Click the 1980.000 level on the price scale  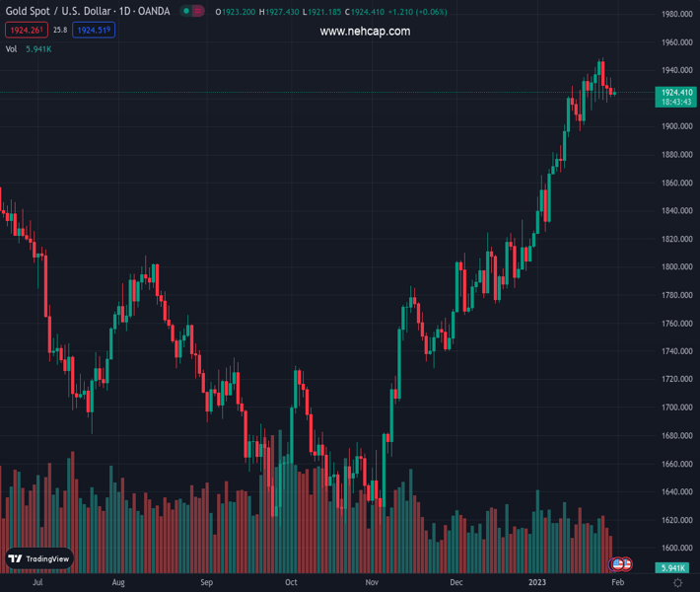[676, 15]
